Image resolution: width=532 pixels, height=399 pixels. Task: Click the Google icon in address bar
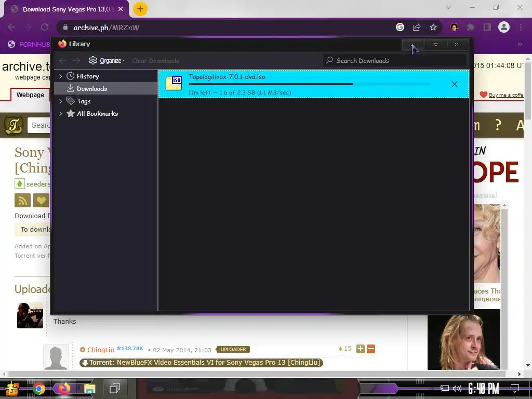(x=400, y=27)
